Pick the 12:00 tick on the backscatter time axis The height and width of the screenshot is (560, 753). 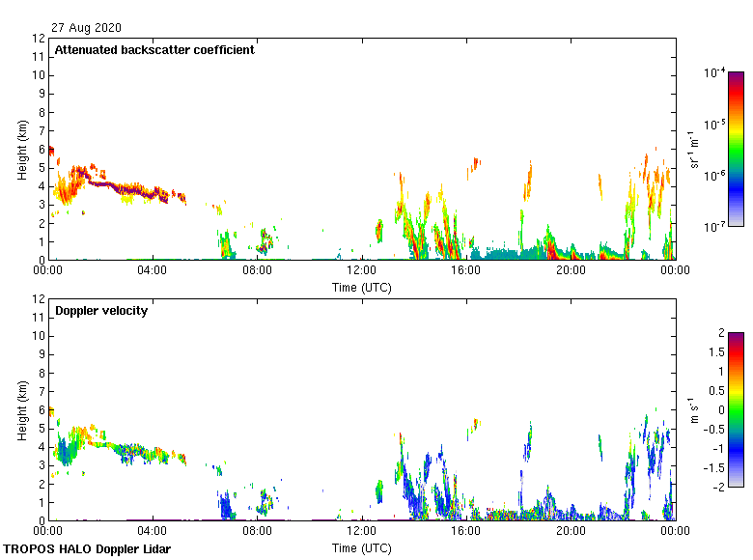pyautogui.click(x=362, y=271)
